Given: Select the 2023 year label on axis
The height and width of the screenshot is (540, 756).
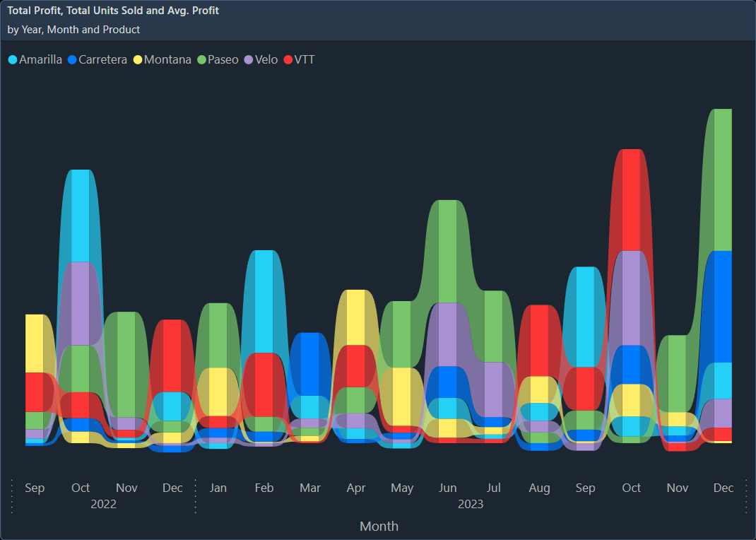Looking at the screenshot, I should 471,504.
